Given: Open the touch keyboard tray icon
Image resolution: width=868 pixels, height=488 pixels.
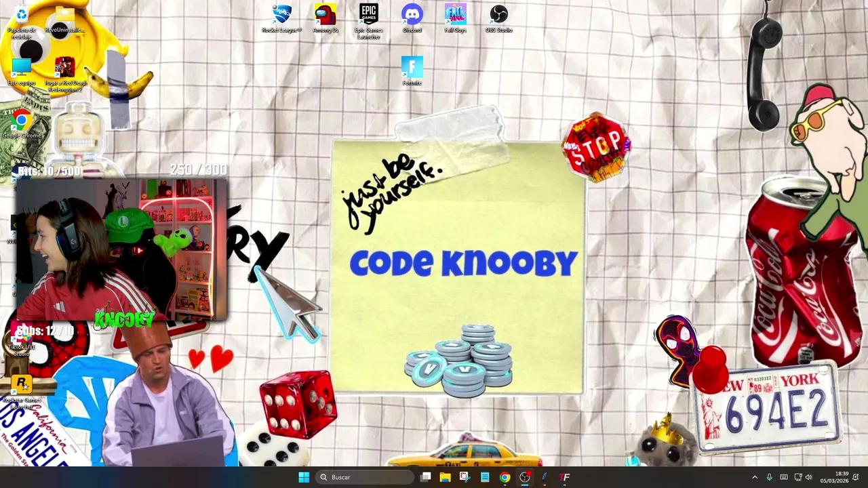Looking at the screenshot, I should [784, 477].
